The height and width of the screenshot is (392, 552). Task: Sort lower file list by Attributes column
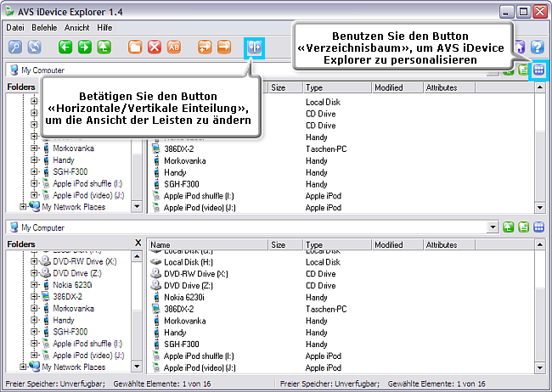click(449, 244)
